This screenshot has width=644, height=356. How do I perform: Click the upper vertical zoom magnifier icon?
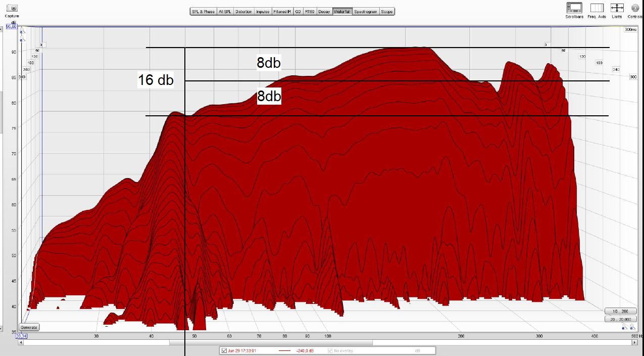(22, 32)
